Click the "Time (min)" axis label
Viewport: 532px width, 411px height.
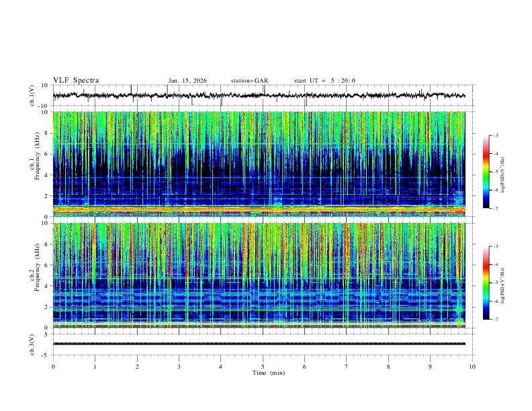269,373
